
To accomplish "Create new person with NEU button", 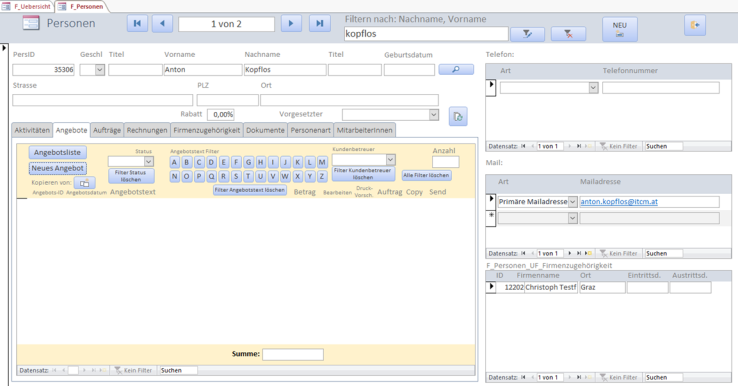I will click(x=620, y=29).
